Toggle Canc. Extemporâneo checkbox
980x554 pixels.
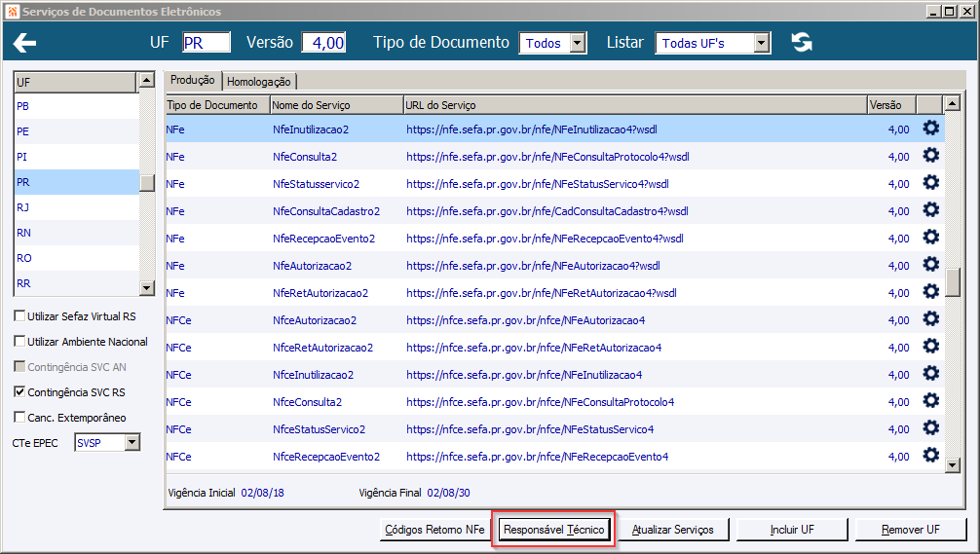19,417
